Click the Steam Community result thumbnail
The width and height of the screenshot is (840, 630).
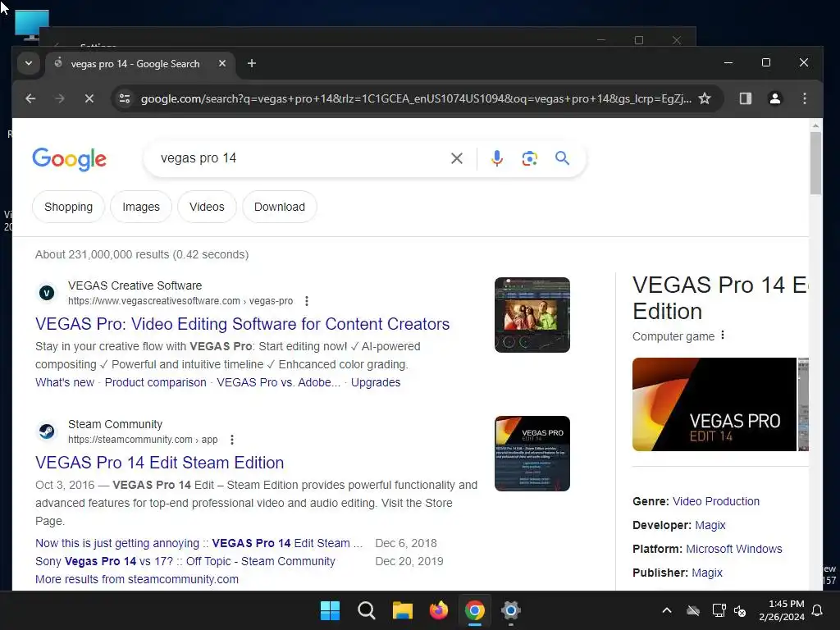[532, 454]
